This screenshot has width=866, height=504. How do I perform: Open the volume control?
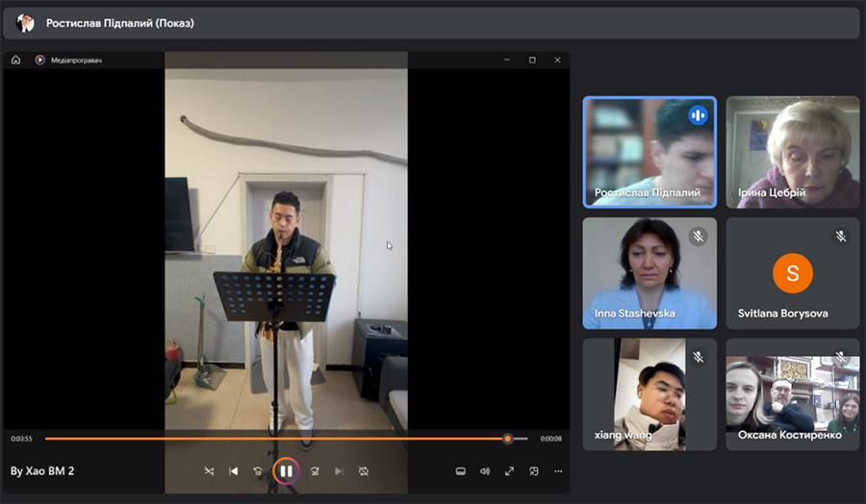click(485, 471)
